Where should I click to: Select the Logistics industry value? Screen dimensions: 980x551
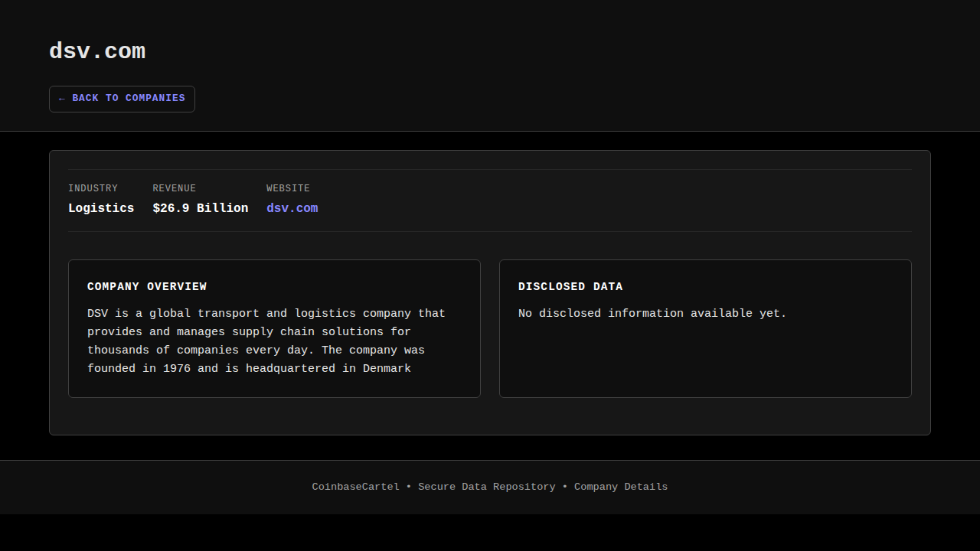(101, 208)
